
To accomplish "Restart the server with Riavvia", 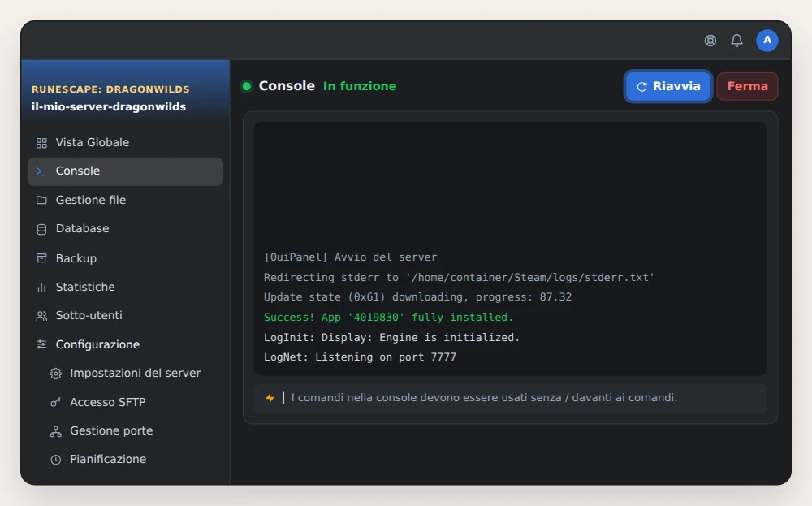I will click(x=668, y=86).
